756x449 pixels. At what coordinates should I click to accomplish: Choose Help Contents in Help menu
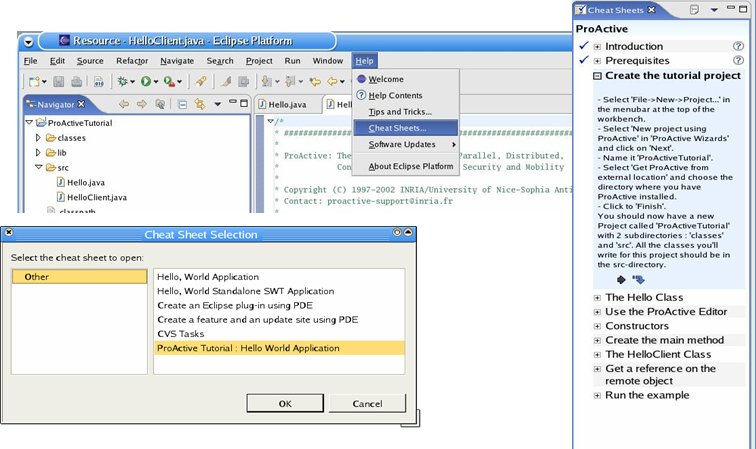(405, 95)
